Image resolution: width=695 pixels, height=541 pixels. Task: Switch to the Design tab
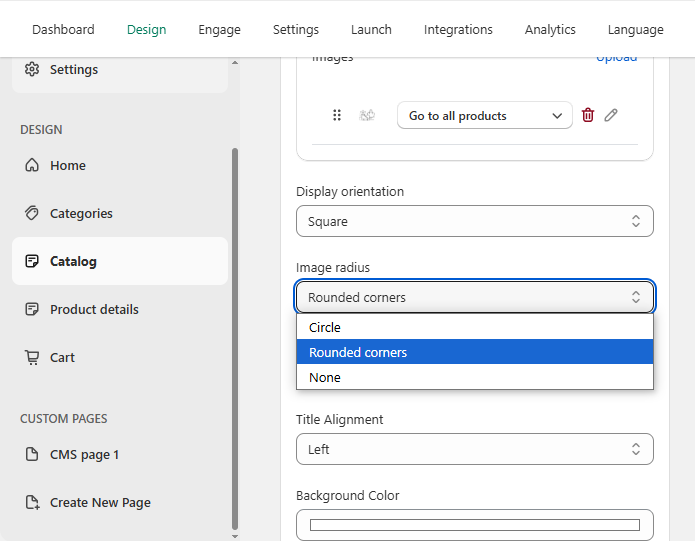pyautogui.click(x=147, y=30)
